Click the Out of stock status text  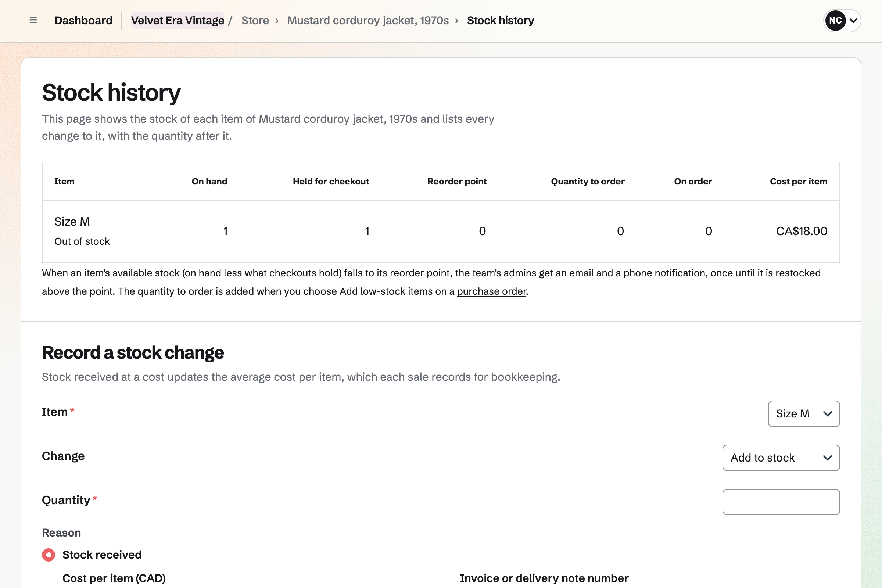(x=82, y=241)
